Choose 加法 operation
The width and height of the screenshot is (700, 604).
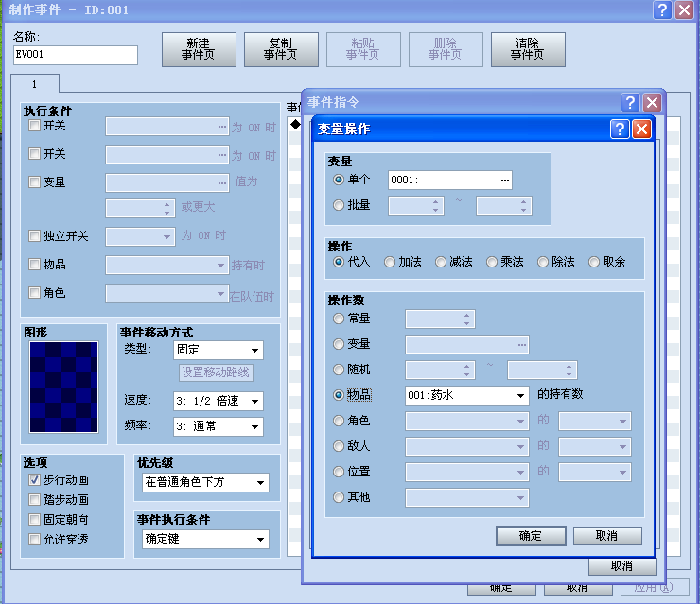tap(390, 262)
